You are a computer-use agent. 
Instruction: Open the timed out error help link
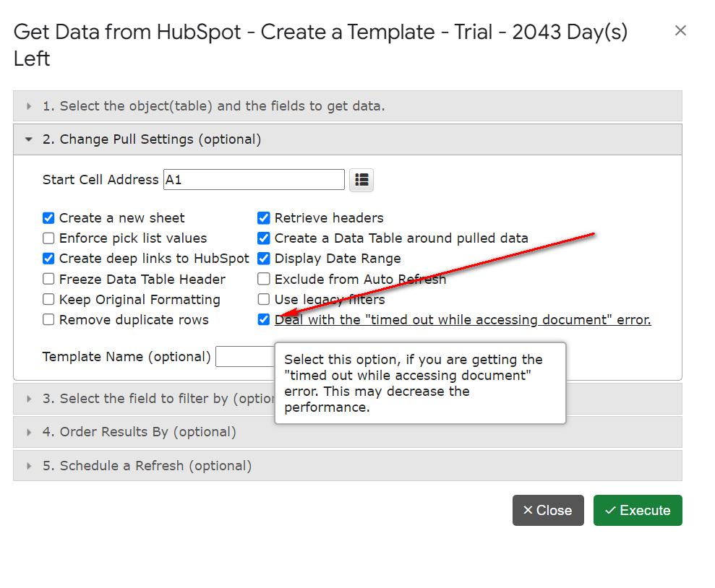[x=463, y=320]
